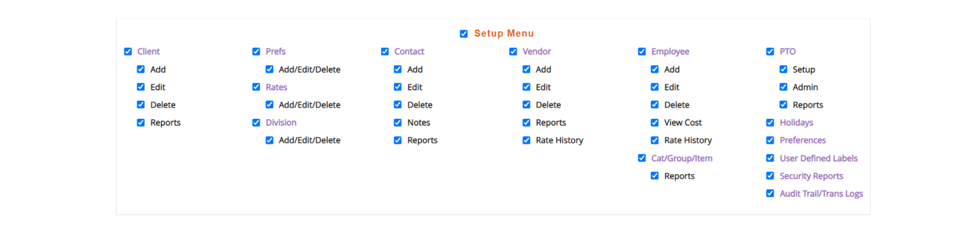Uncheck Reports under Contact
This screenshot has height=248, width=980.
[x=398, y=140]
